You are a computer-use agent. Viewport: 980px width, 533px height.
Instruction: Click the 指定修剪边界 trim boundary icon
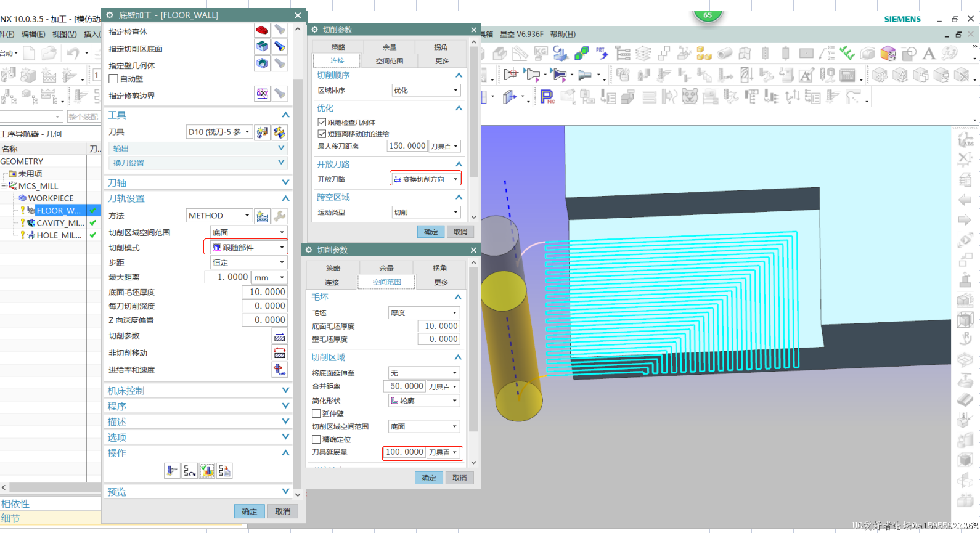[x=262, y=94]
